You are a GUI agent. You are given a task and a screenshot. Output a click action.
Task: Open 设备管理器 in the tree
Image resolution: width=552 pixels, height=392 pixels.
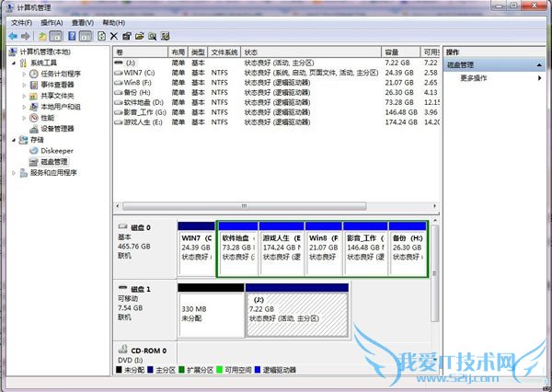coord(57,129)
